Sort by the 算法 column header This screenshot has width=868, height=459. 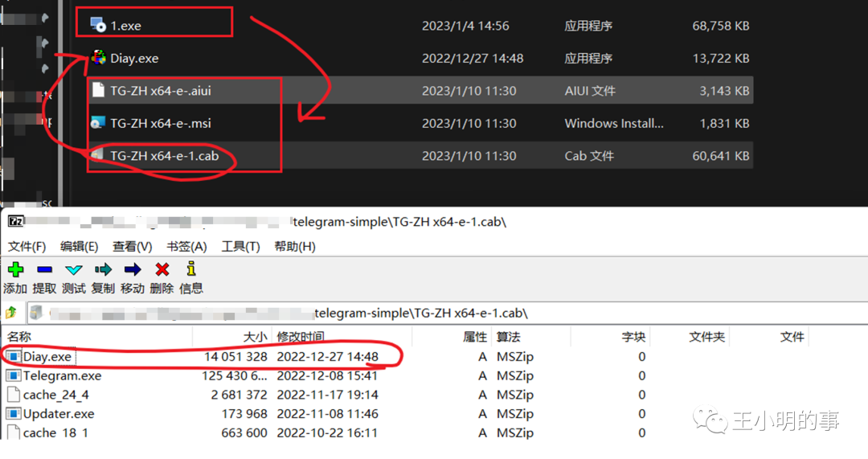(508, 337)
